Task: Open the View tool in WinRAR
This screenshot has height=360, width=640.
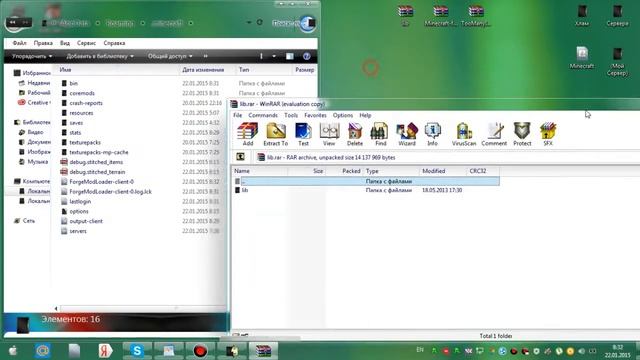Action: (x=329, y=134)
